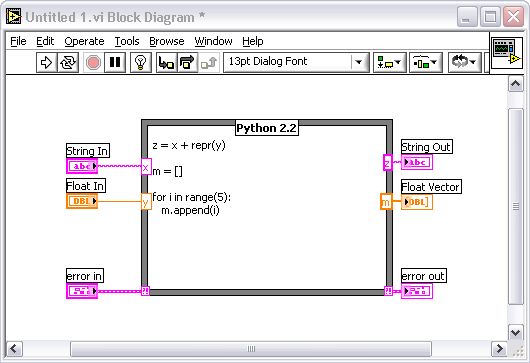Click the Abort Execution stop button
The height and width of the screenshot is (363, 530).
pos(93,62)
